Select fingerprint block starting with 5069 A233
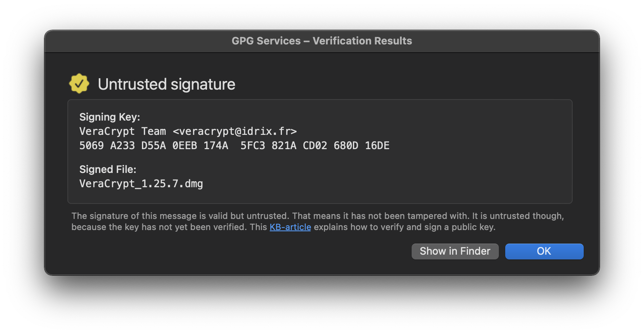The height and width of the screenshot is (334, 644). click(154, 146)
